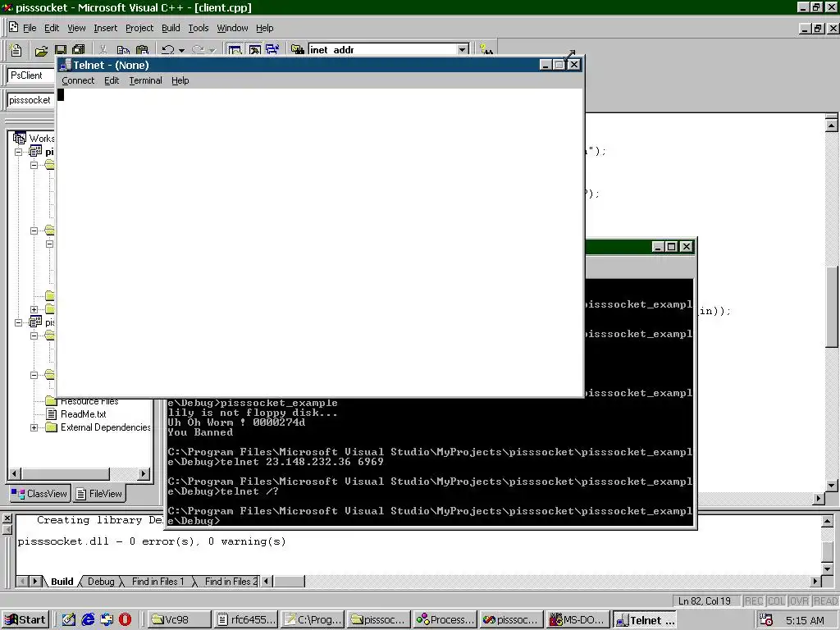The image size is (840, 630).
Task: Open the undo history dropdown arrow
Action: click(x=181, y=50)
